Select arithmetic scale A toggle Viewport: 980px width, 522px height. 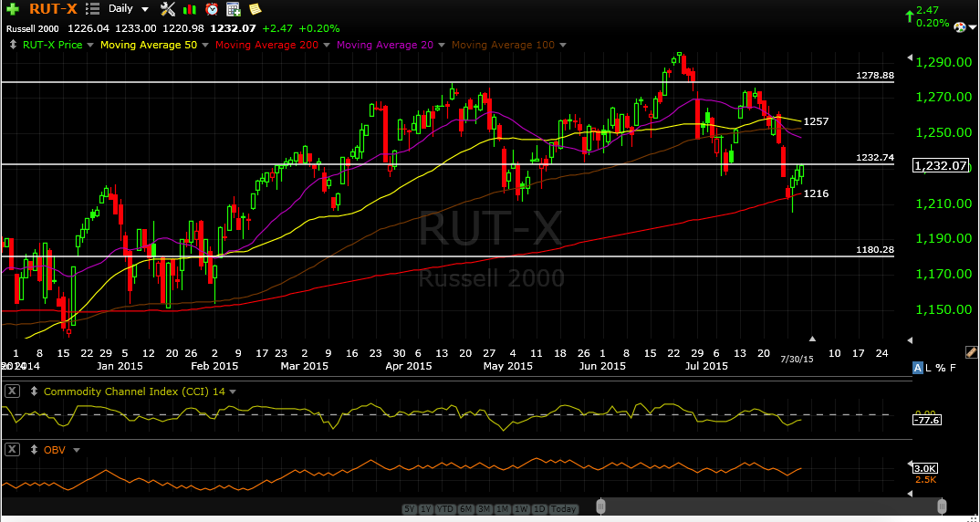coord(918,368)
